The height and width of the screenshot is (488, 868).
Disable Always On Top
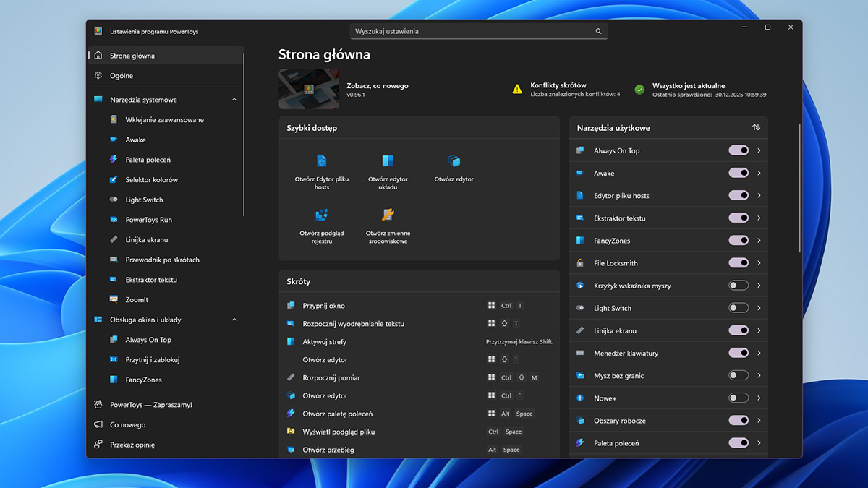click(739, 150)
